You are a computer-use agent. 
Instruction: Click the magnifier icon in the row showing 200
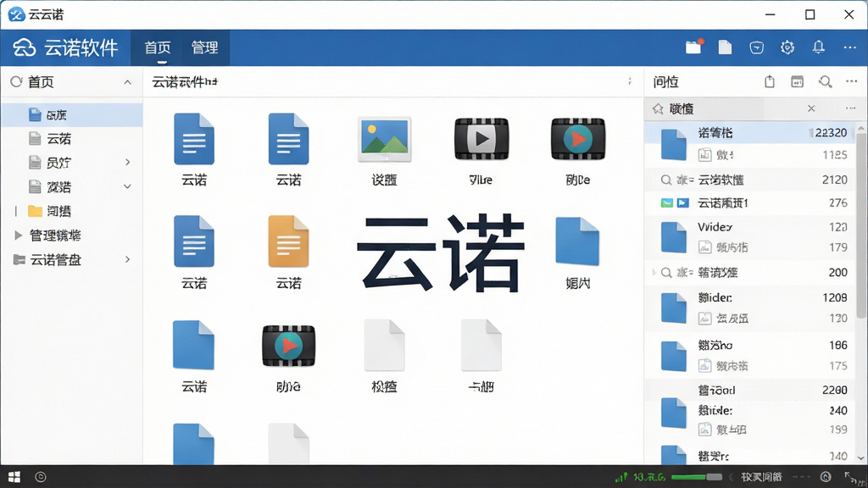click(x=666, y=272)
